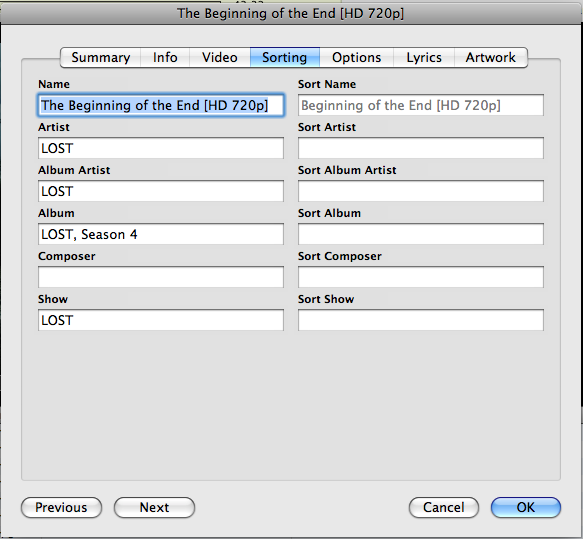The image size is (583, 539).
Task: Select the Sorting tab
Action: click(285, 58)
